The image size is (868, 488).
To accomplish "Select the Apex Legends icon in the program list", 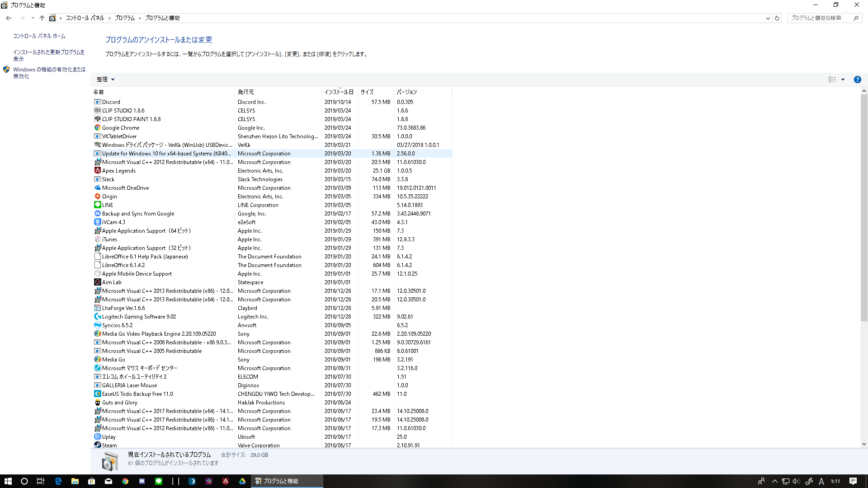I will click(97, 171).
